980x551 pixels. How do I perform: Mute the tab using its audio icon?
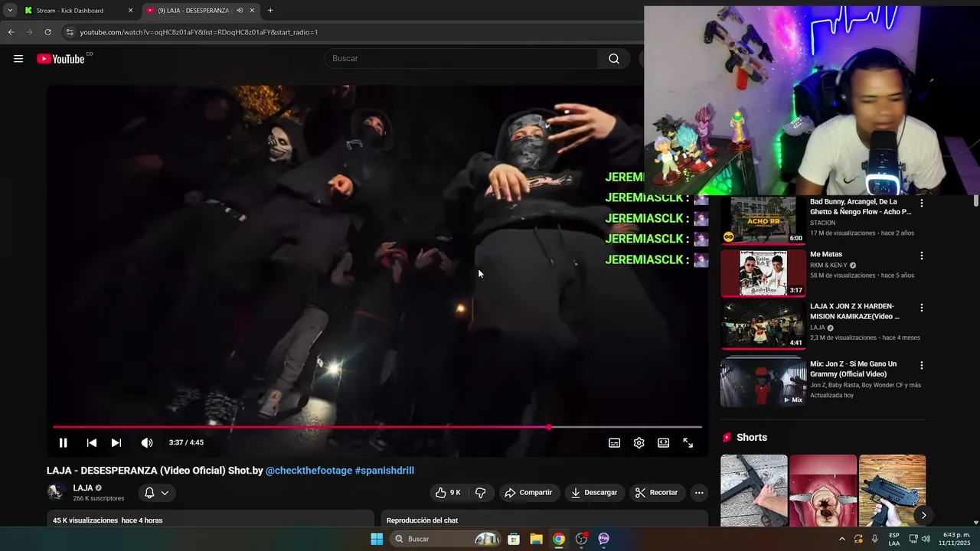coord(240,11)
